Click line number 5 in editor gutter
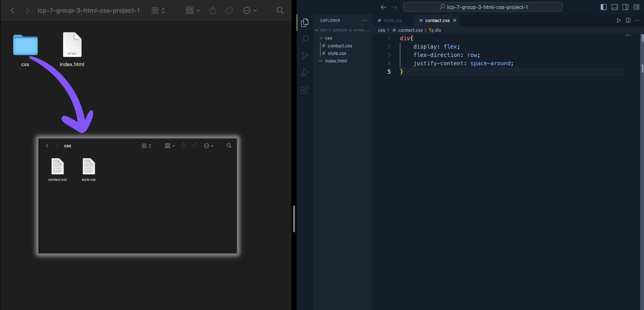The width and height of the screenshot is (644, 310). [389, 72]
